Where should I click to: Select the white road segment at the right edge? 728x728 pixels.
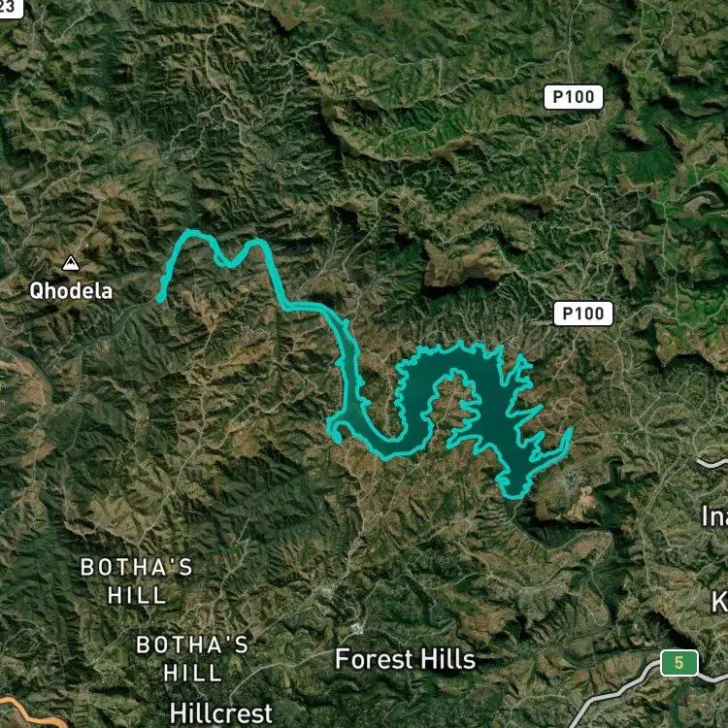[x=712, y=462]
